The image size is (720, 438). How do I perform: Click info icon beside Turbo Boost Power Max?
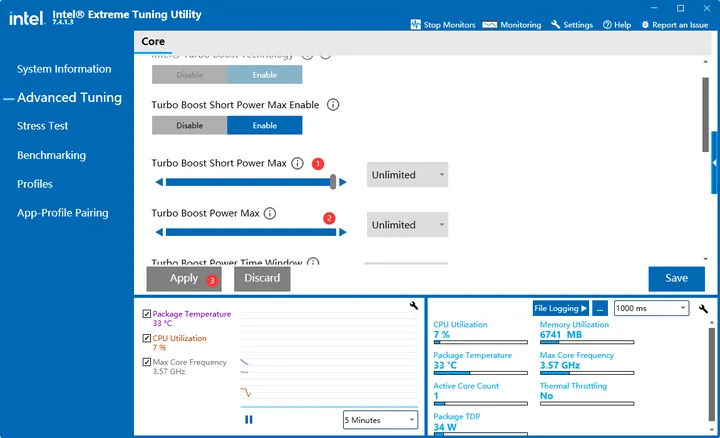click(x=270, y=213)
